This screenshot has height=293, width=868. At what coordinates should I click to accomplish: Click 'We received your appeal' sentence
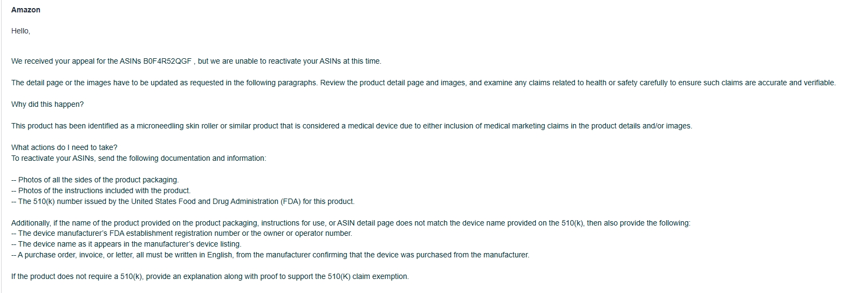click(196, 61)
